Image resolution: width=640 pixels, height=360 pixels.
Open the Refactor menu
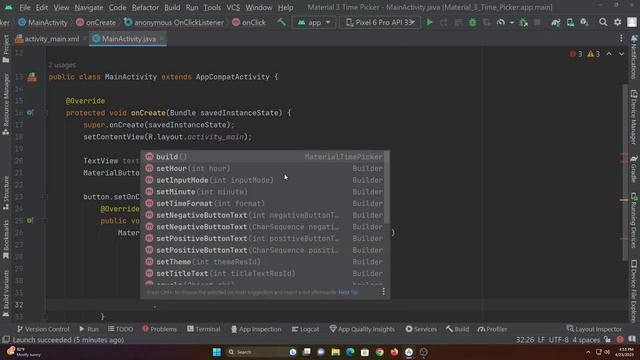coord(145,8)
